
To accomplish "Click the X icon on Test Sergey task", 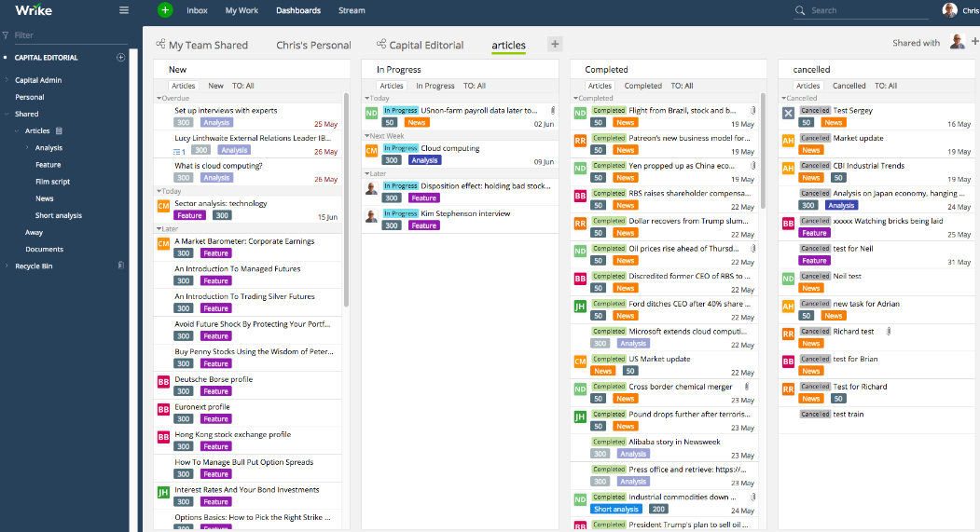I will click(x=788, y=113).
